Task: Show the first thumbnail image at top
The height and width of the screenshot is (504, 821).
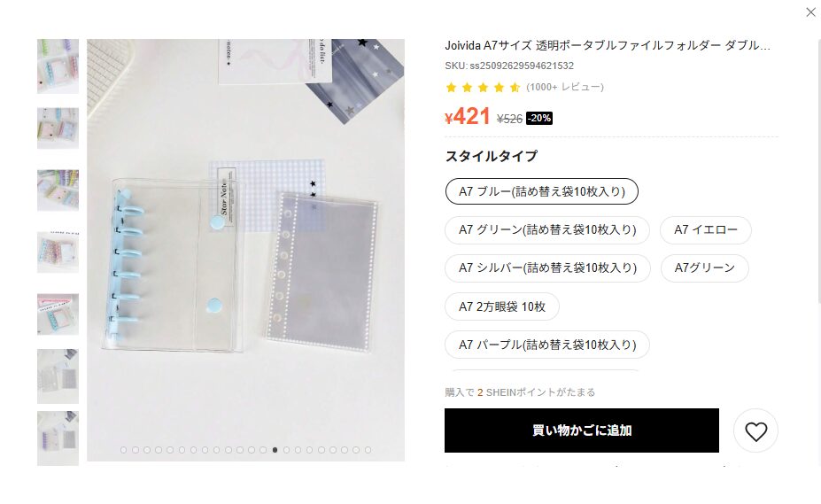Action: coord(58,66)
